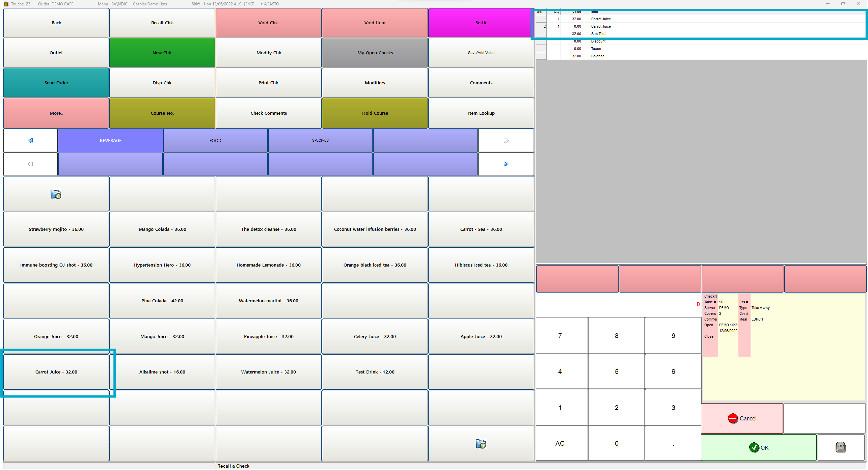The height and width of the screenshot is (470, 868).
Task: Click the folder icon above Strawberry mojito
Action: tap(56, 194)
